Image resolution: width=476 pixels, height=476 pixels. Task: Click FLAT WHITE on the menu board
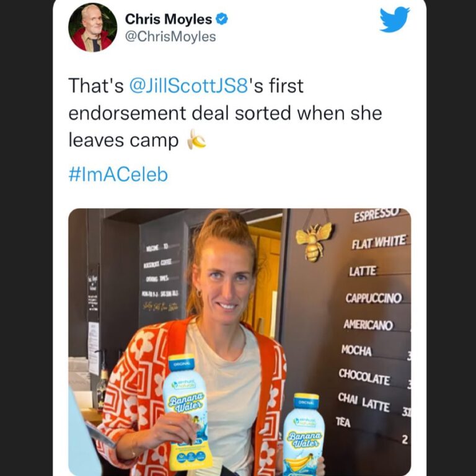click(x=379, y=242)
